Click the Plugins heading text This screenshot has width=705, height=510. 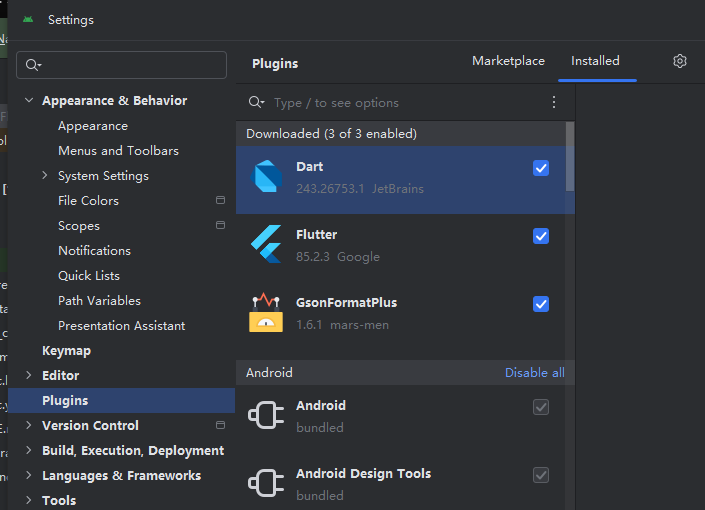click(275, 63)
